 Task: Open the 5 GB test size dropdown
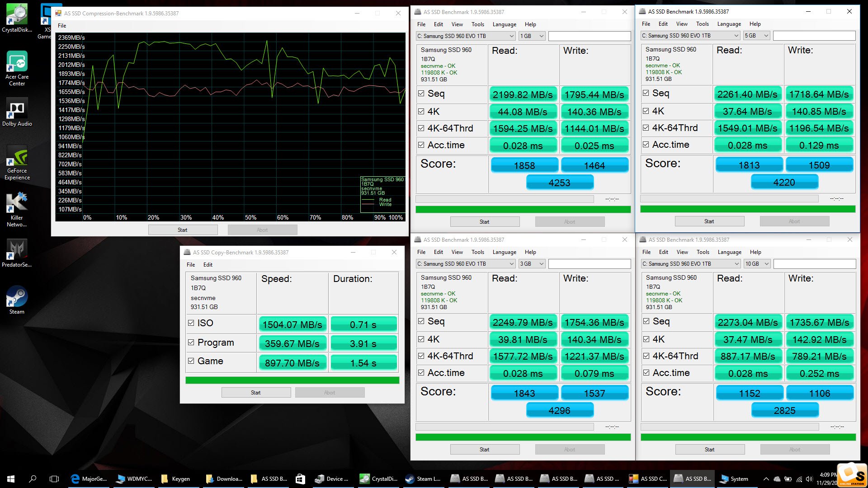(756, 36)
